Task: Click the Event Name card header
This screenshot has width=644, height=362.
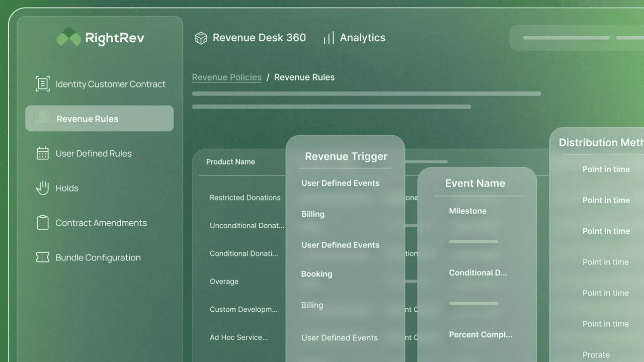Action: click(x=475, y=184)
